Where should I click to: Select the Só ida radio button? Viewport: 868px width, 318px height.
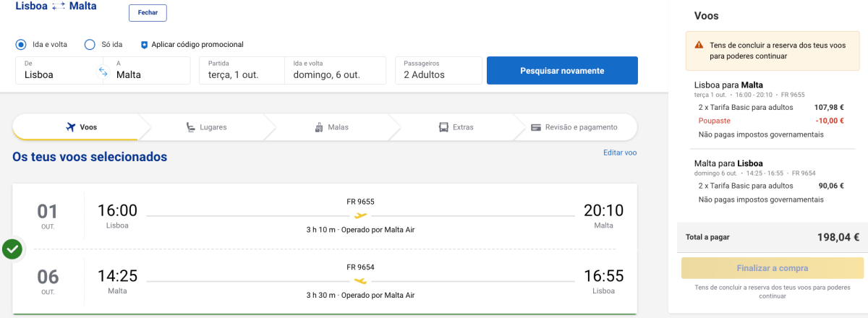tap(90, 45)
